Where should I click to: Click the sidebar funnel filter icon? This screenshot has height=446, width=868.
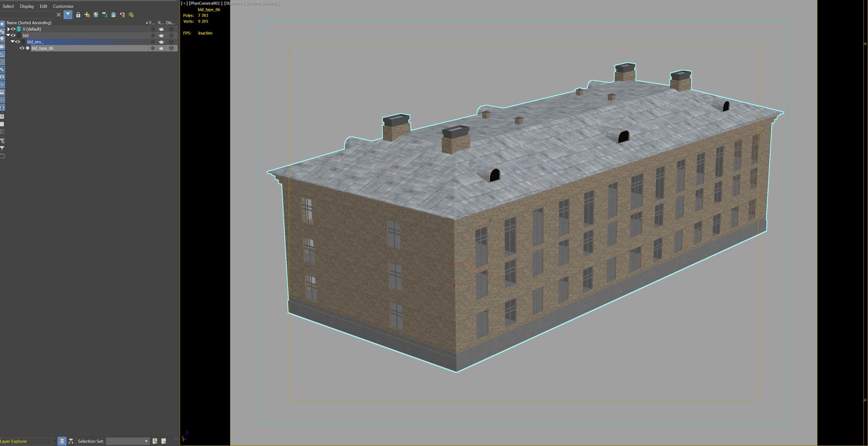click(x=2, y=148)
